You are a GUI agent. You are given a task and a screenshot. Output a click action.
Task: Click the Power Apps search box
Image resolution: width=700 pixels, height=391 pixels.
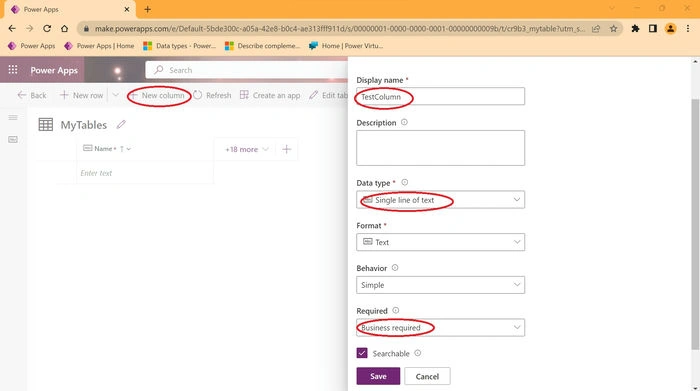[x=246, y=70]
